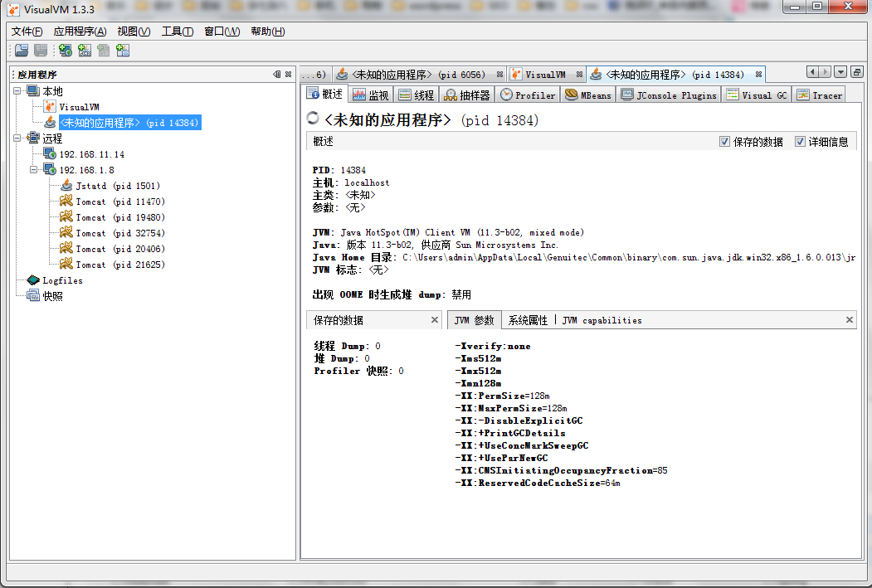Click the Add Remote Host toolbar icon
The height and width of the screenshot is (588, 872).
click(65, 51)
